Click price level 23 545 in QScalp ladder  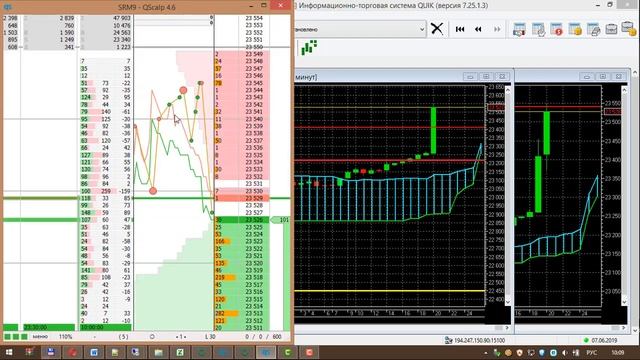click(254, 83)
